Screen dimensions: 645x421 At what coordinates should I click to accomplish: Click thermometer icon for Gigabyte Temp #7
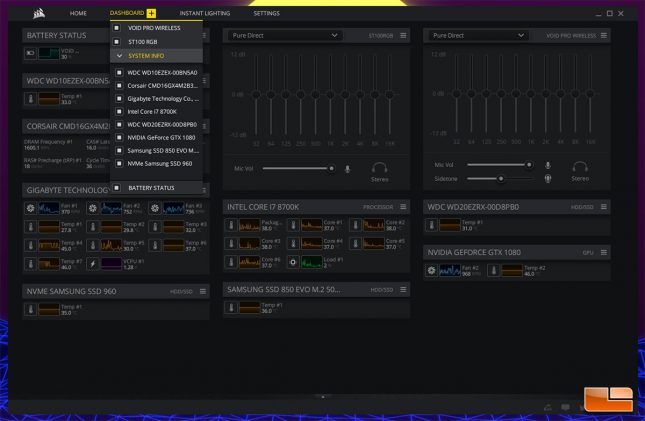[30, 264]
